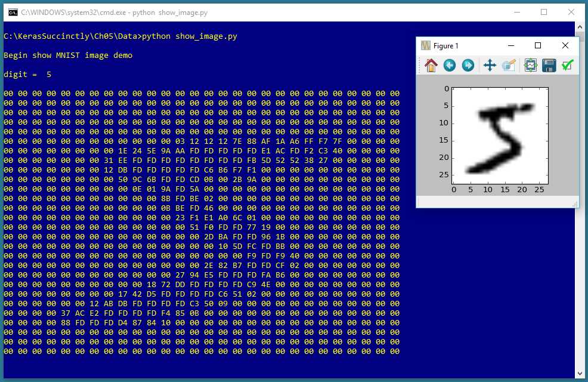This screenshot has height=382, width=588.
Task: Click the resize grip of Figure 1
Action: tap(575, 204)
